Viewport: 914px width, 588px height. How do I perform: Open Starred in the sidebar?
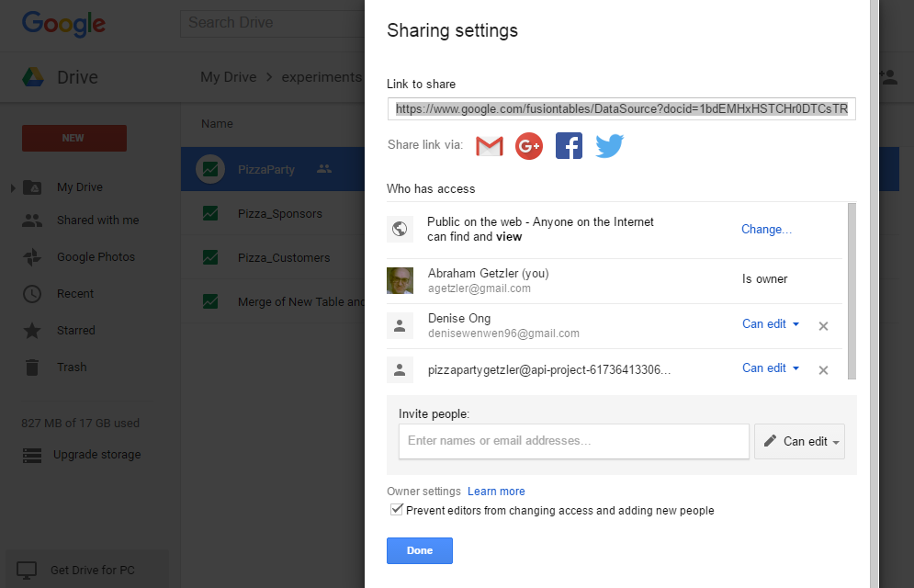[x=75, y=331]
